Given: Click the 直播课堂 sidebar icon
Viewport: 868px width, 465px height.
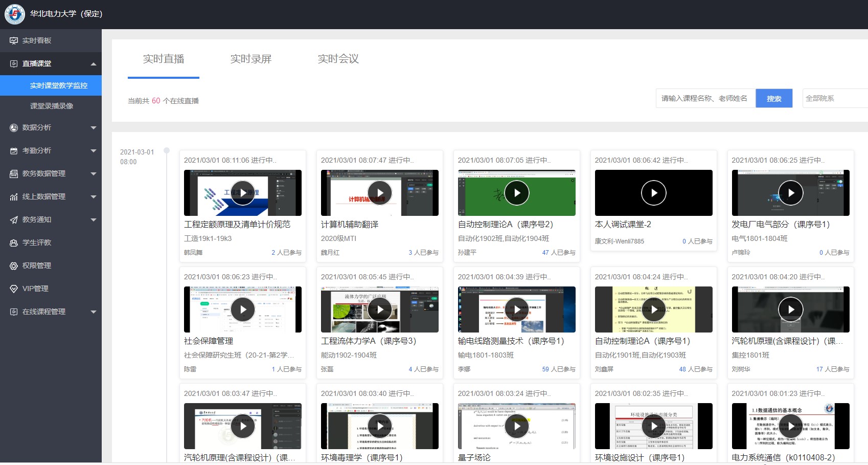Looking at the screenshot, I should point(14,64).
